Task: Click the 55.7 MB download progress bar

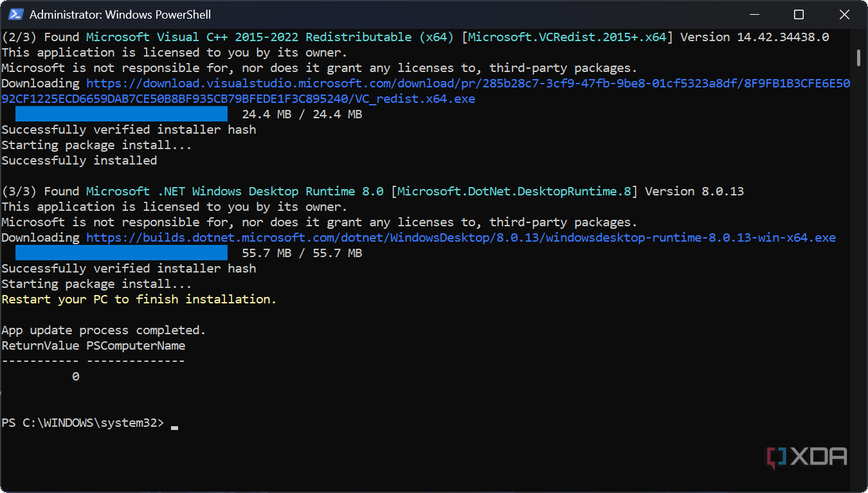Action: 122,253
